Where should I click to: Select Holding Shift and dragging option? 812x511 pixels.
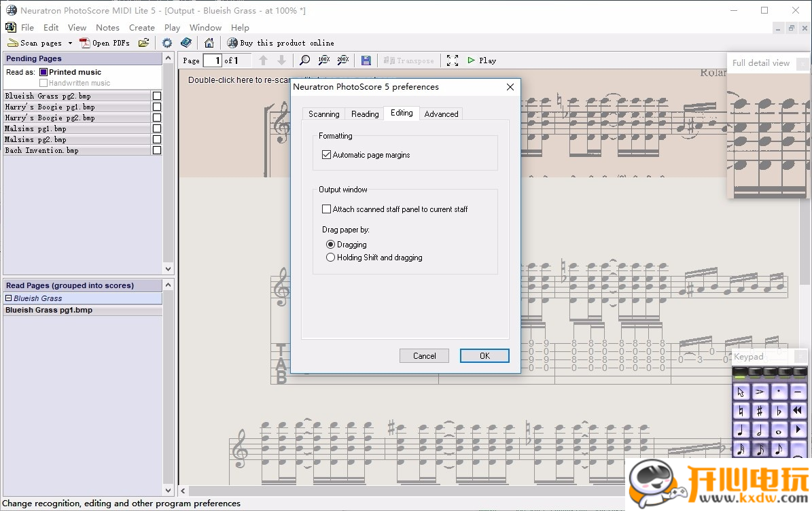[331, 258]
